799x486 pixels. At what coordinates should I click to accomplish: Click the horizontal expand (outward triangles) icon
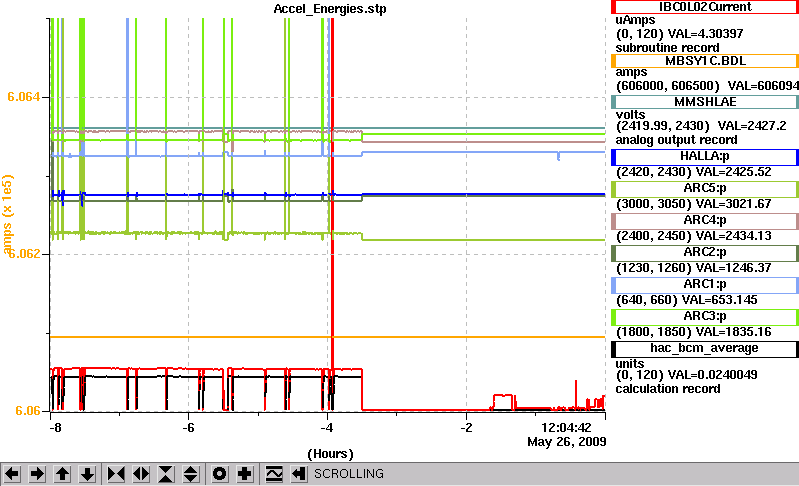[141, 474]
